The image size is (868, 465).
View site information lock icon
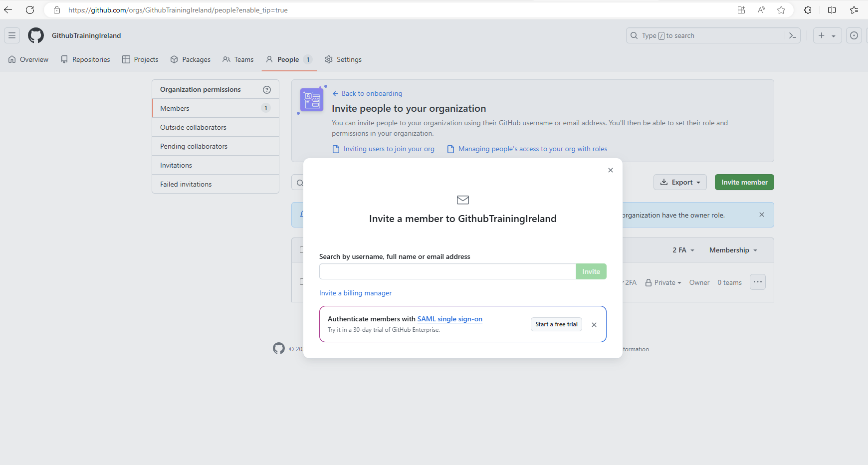tap(57, 10)
